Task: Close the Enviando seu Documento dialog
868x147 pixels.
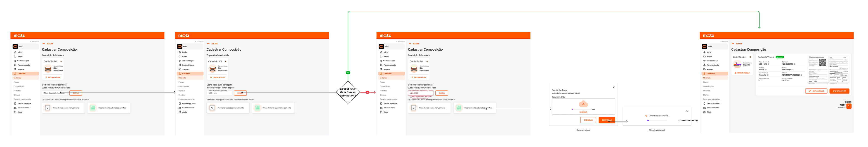Action: coord(687,111)
